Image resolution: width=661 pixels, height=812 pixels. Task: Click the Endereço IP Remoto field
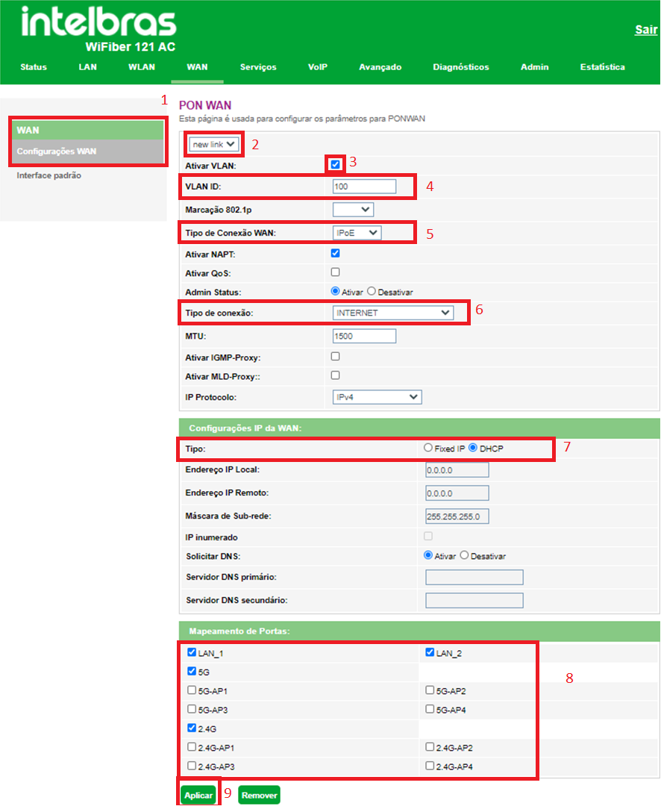click(x=457, y=493)
